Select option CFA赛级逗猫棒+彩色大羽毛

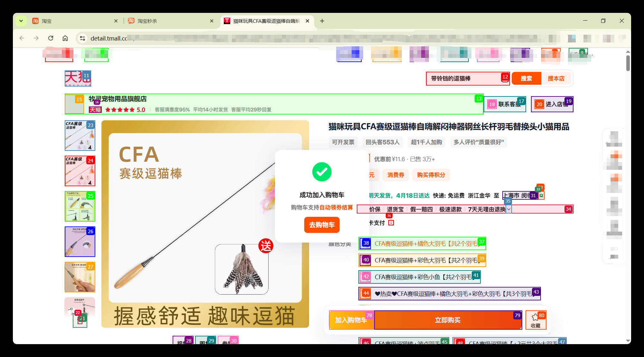point(422,260)
